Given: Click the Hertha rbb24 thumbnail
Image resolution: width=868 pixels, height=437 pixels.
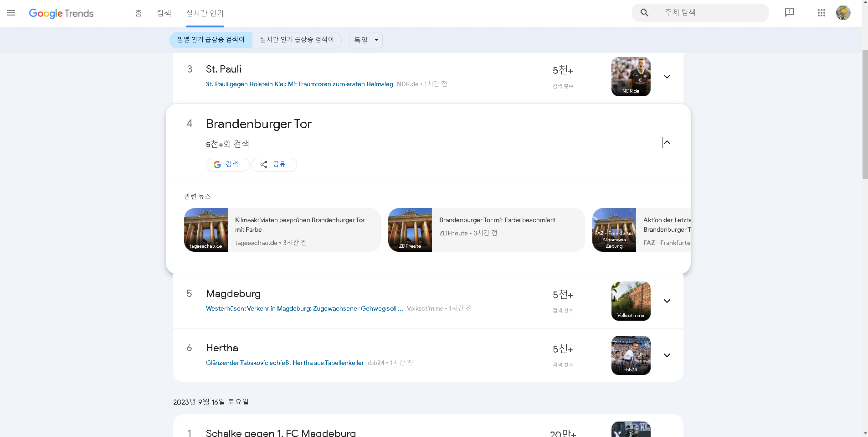Looking at the screenshot, I should (631, 355).
